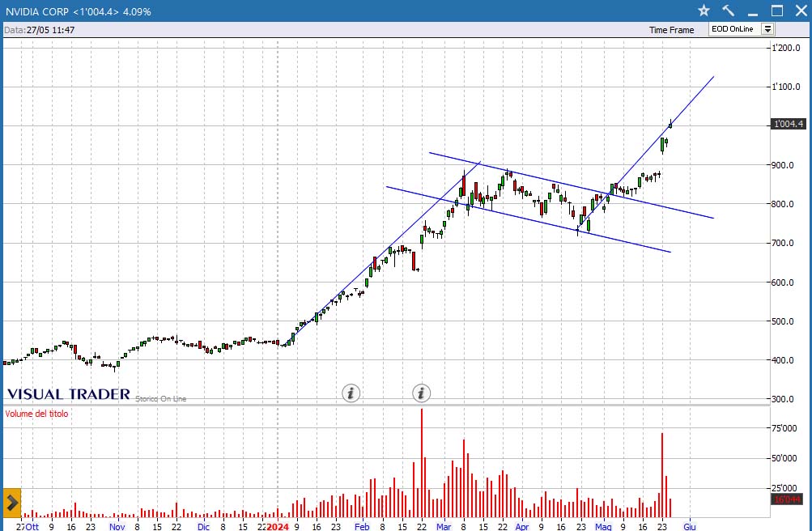Viewport: 812px width, 531px height.
Task: Click the Ott month label on time axis
Action: [x=32, y=526]
